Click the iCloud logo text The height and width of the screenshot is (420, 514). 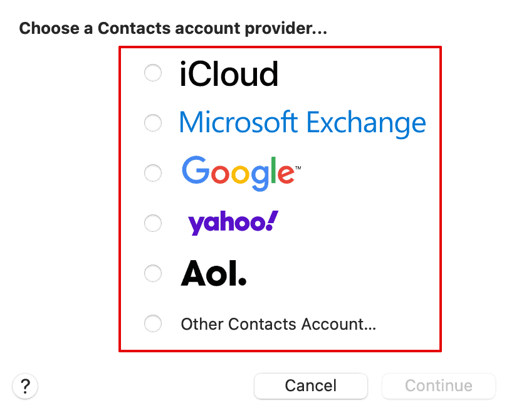click(x=229, y=75)
